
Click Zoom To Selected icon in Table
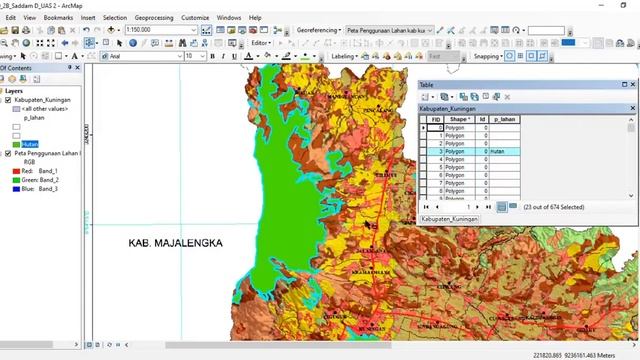coord(496,97)
